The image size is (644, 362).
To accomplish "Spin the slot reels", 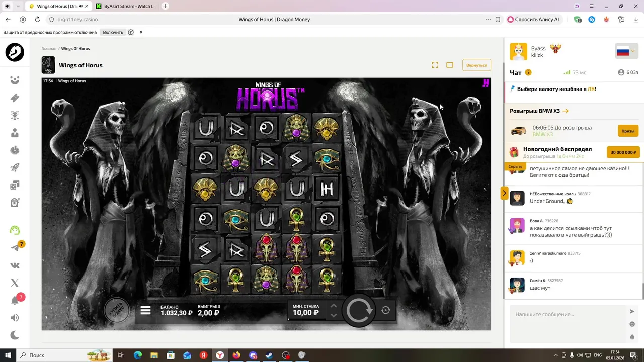I will tap(359, 310).
